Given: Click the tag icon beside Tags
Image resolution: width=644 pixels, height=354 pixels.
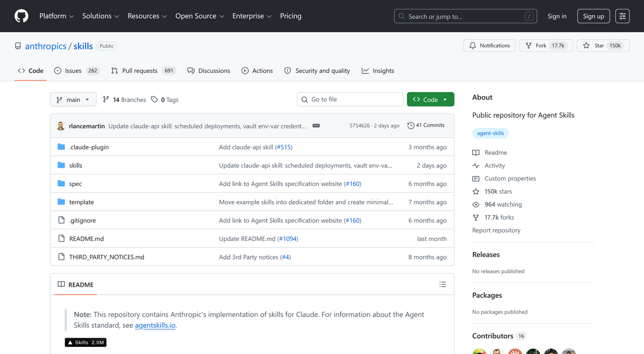Looking at the screenshot, I should (154, 100).
